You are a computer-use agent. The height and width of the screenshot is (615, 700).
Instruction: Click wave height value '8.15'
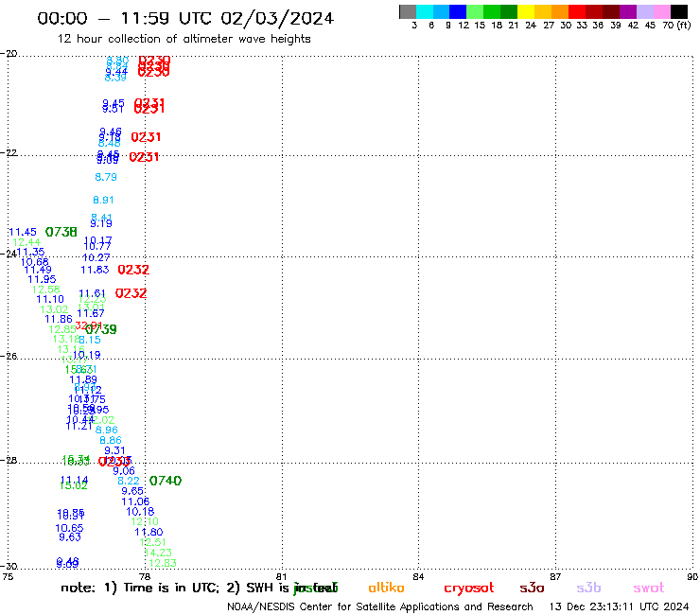click(x=90, y=341)
